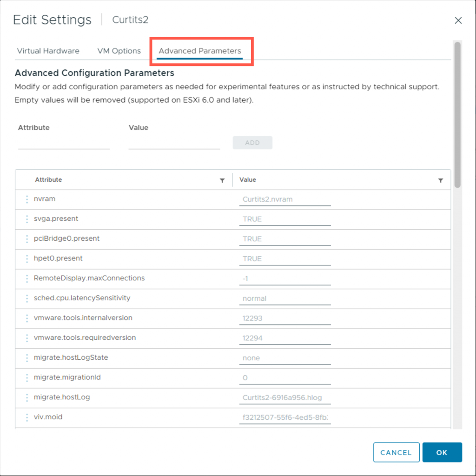The image size is (476, 476).
Task: Click the ADD button
Action: pos(252,143)
